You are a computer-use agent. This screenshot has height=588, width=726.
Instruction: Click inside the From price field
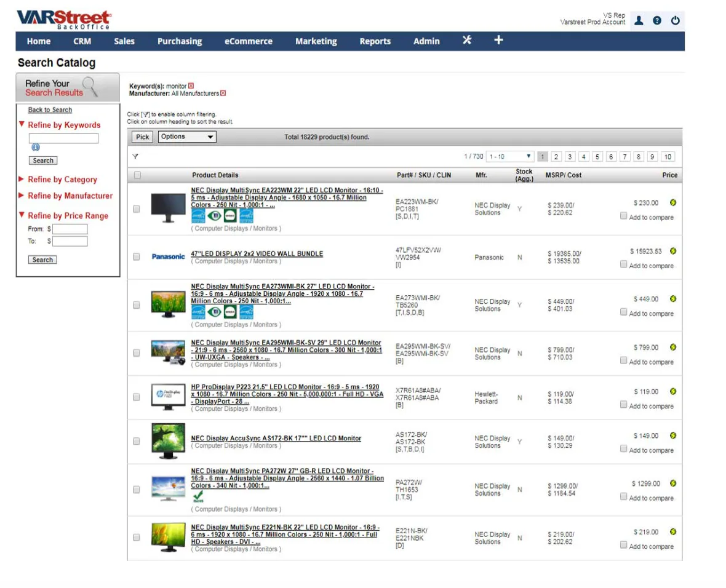coord(69,228)
